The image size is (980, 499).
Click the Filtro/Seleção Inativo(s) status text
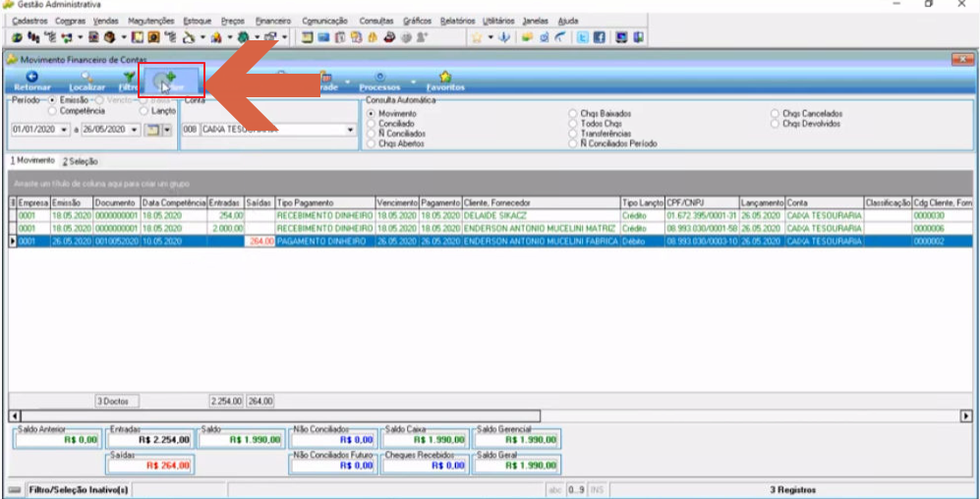(79, 490)
